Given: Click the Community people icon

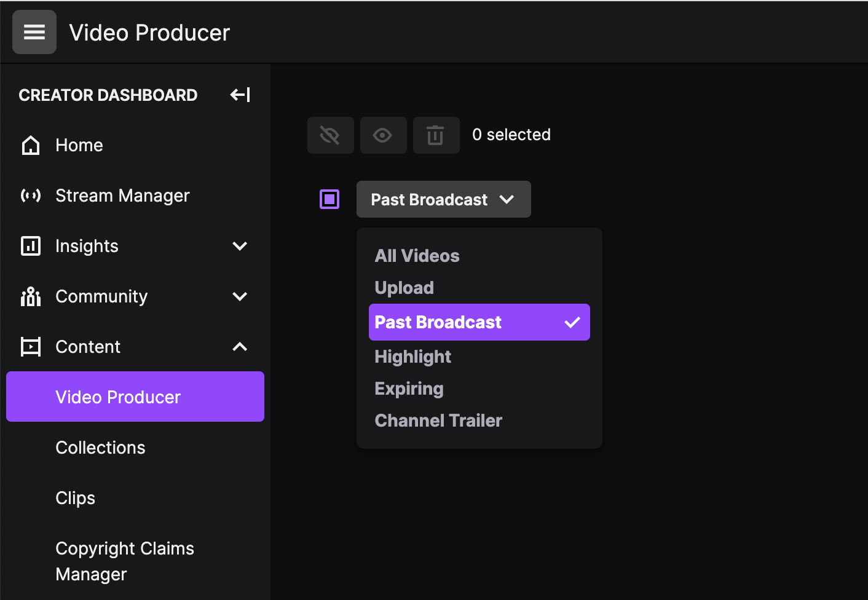Looking at the screenshot, I should click(x=31, y=296).
